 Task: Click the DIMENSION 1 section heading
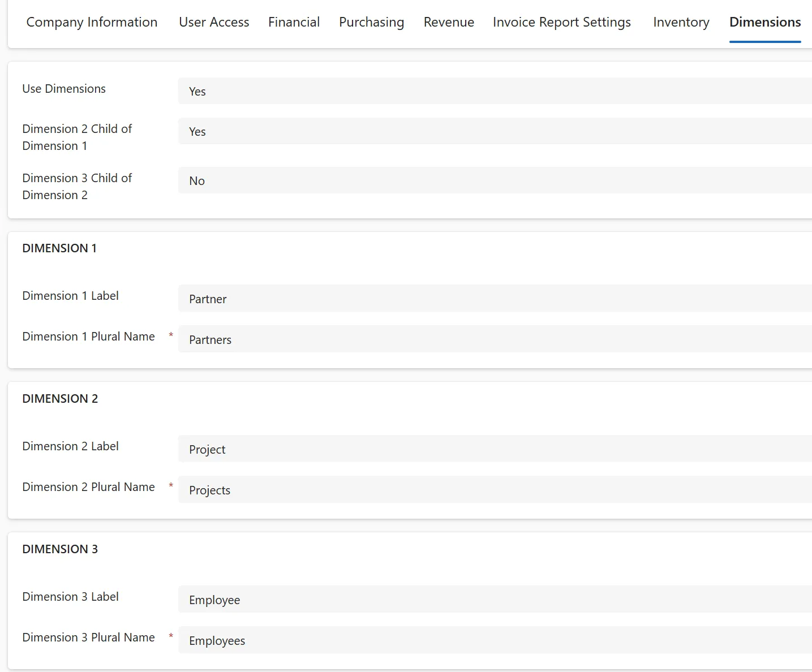pos(59,248)
